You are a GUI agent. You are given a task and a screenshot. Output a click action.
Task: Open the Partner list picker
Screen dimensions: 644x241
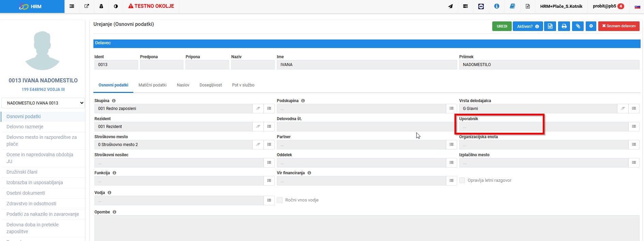451,145
